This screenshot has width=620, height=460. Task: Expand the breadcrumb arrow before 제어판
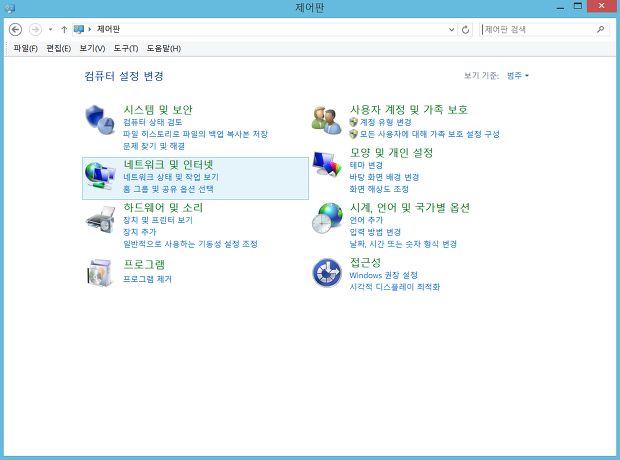click(90, 29)
